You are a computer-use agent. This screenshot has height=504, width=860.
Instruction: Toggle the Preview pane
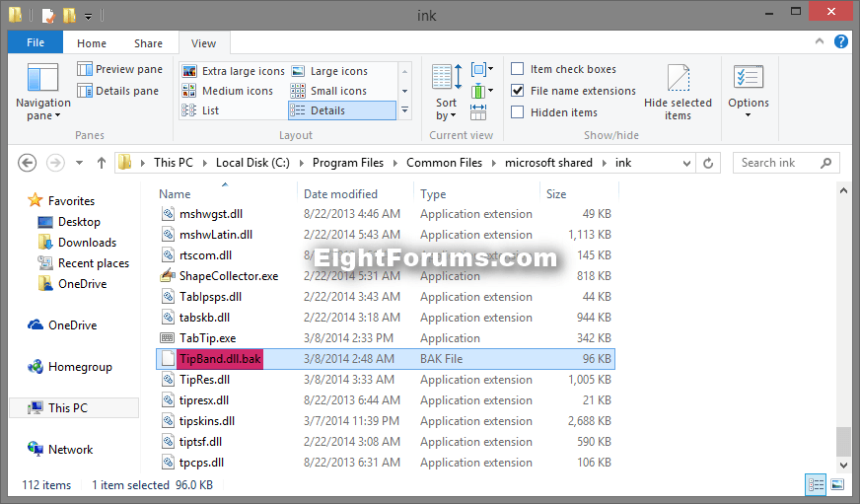pos(120,69)
